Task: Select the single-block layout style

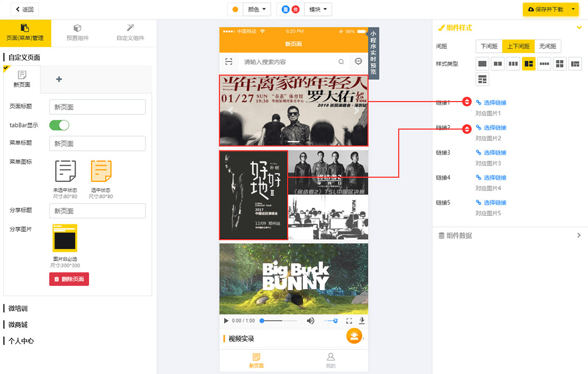Action: 483,64
